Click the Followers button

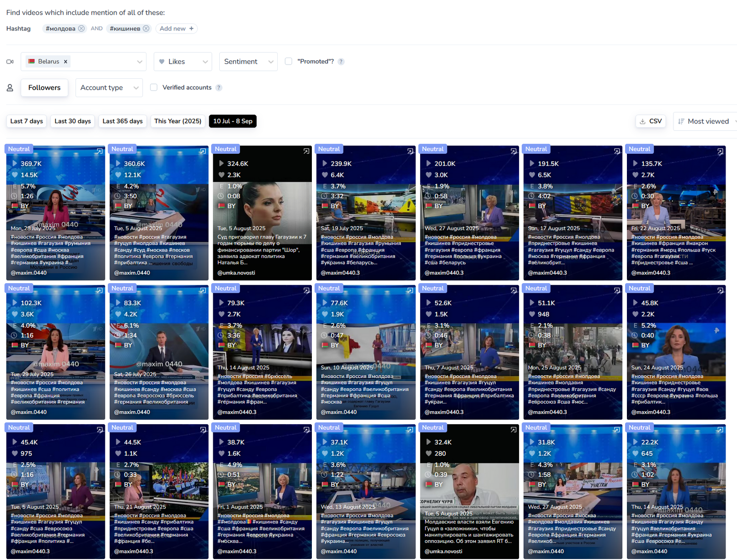pyautogui.click(x=44, y=87)
